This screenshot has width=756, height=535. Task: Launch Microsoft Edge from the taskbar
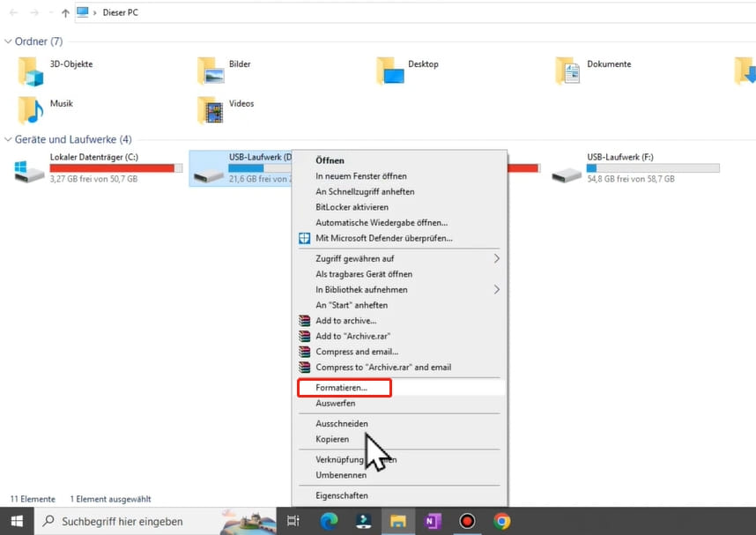click(x=329, y=522)
